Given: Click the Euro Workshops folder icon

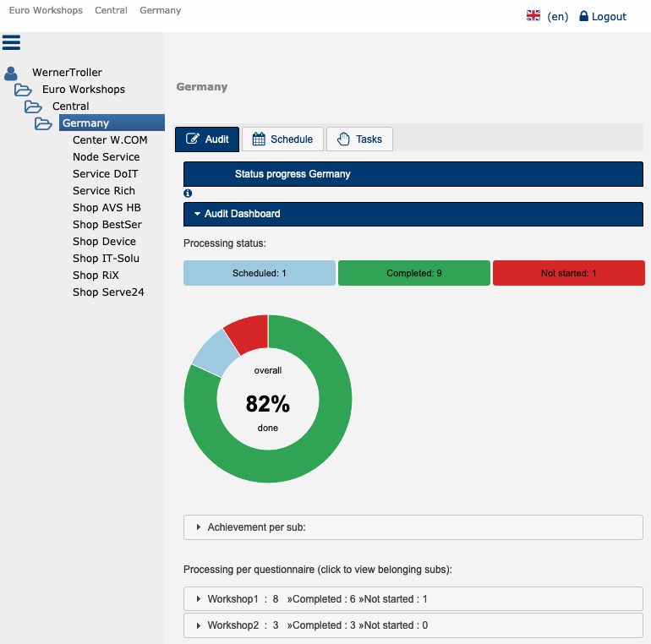Looking at the screenshot, I should pyautogui.click(x=23, y=90).
